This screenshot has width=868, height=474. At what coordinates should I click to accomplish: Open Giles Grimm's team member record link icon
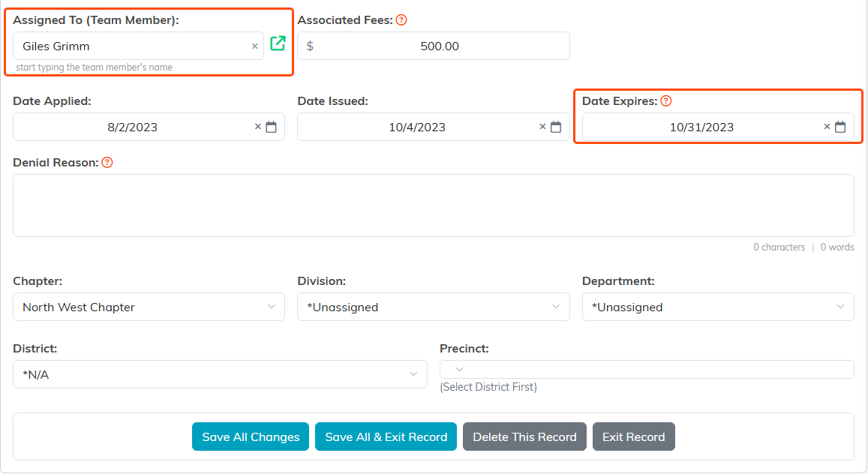[x=278, y=43]
